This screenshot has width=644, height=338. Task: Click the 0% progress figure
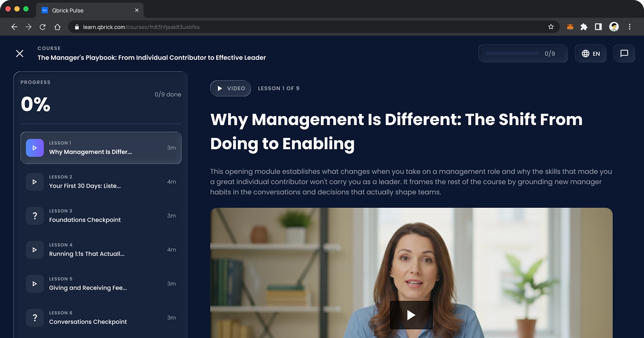tap(36, 104)
